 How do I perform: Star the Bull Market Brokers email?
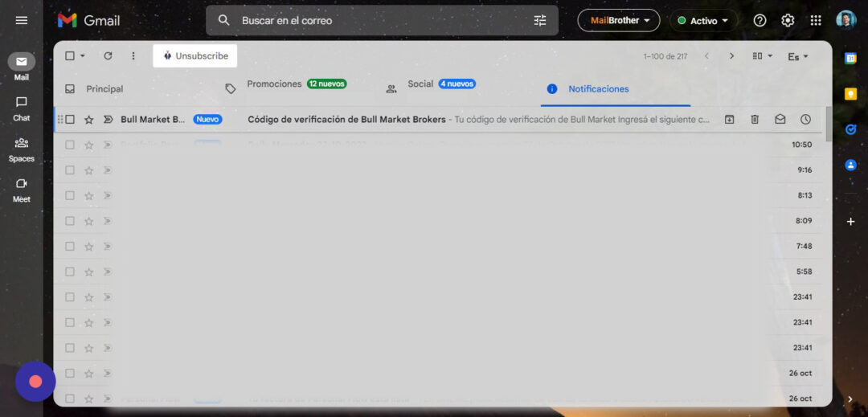tap(89, 120)
